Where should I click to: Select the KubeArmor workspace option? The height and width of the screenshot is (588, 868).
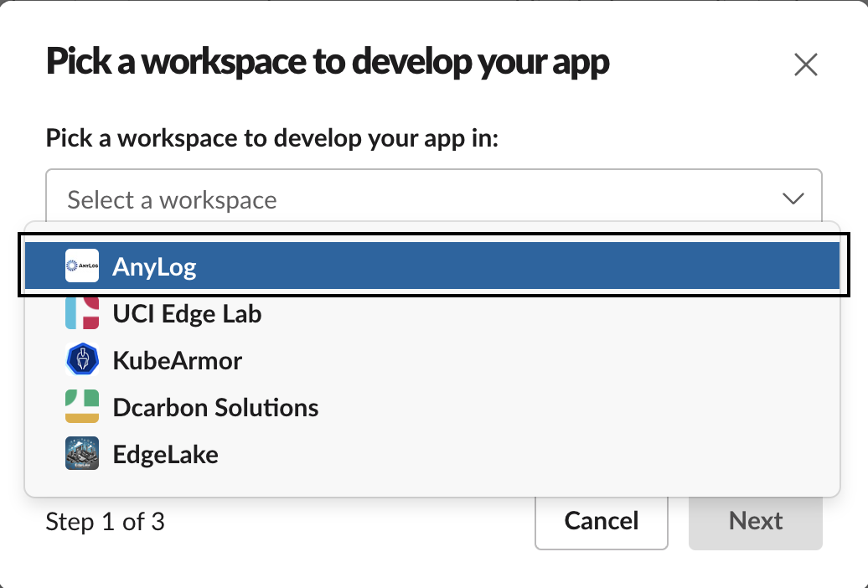[x=432, y=360]
